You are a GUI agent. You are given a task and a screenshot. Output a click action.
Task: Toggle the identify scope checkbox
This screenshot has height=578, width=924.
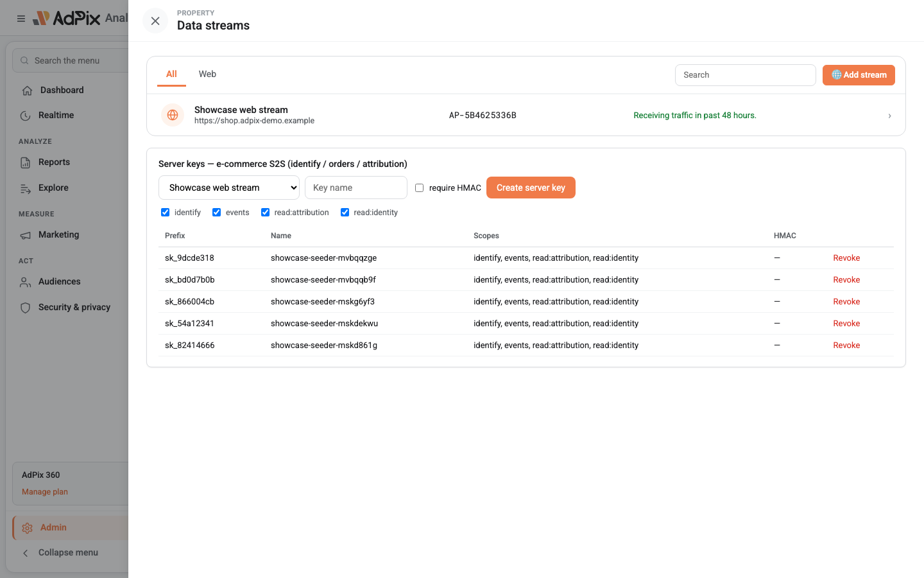[x=166, y=213]
